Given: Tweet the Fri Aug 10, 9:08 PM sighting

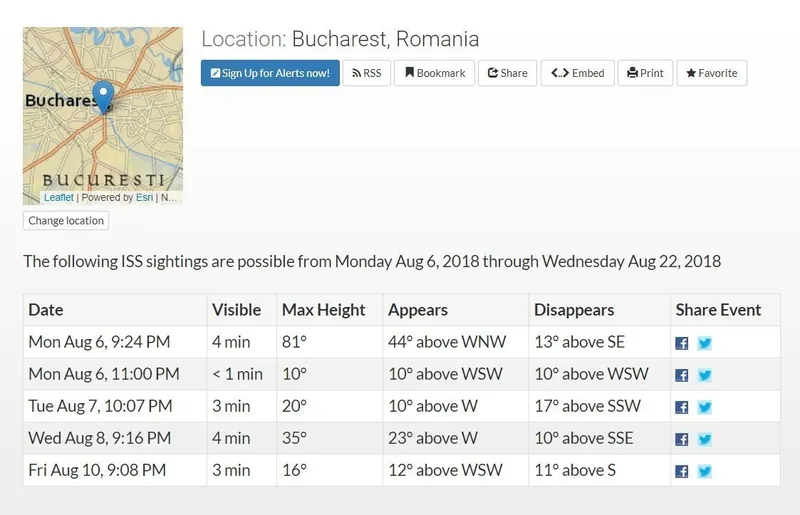Looking at the screenshot, I should 705,471.
